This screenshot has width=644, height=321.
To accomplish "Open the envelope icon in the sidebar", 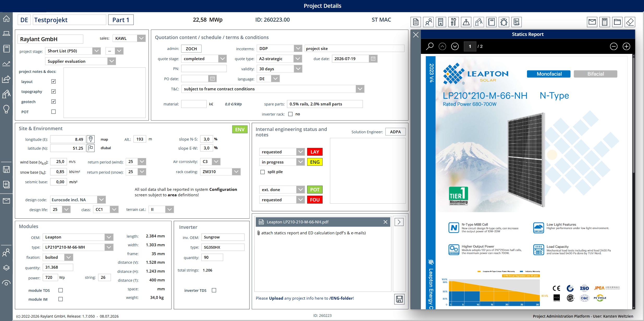I will coord(6,201).
